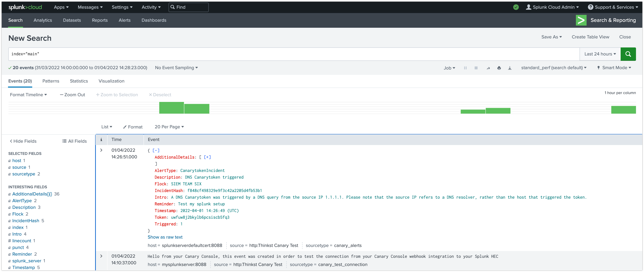
Task: Expand the first event row chevron
Action: [101, 150]
